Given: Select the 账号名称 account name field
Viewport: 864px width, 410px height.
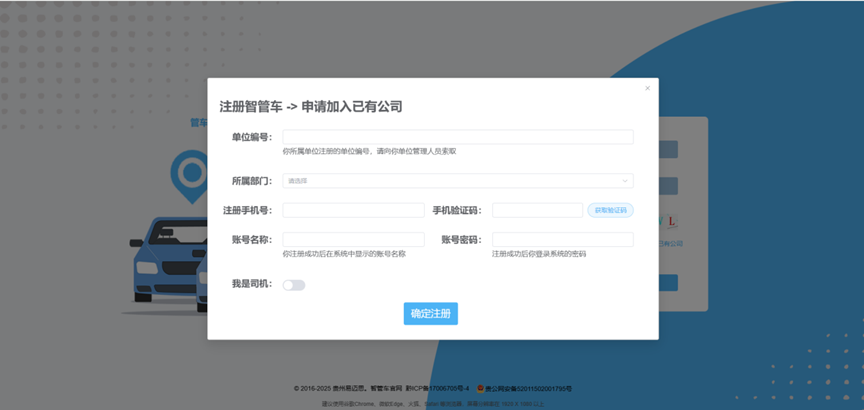Looking at the screenshot, I should point(353,240).
